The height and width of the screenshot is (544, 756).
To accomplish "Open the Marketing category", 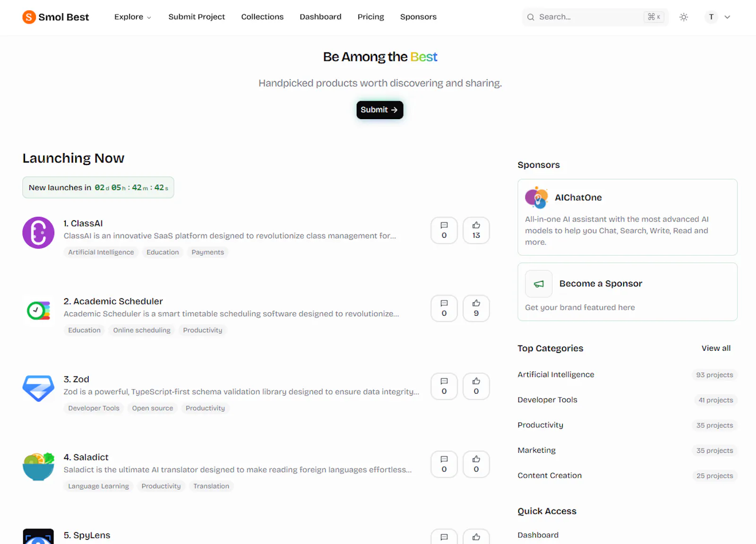I will coord(536,450).
